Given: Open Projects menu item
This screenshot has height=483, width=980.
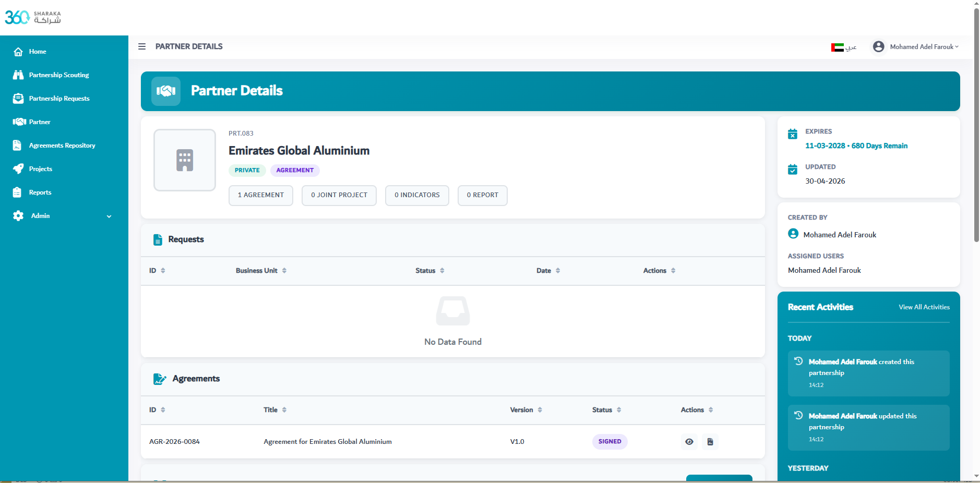Looking at the screenshot, I should click(41, 169).
